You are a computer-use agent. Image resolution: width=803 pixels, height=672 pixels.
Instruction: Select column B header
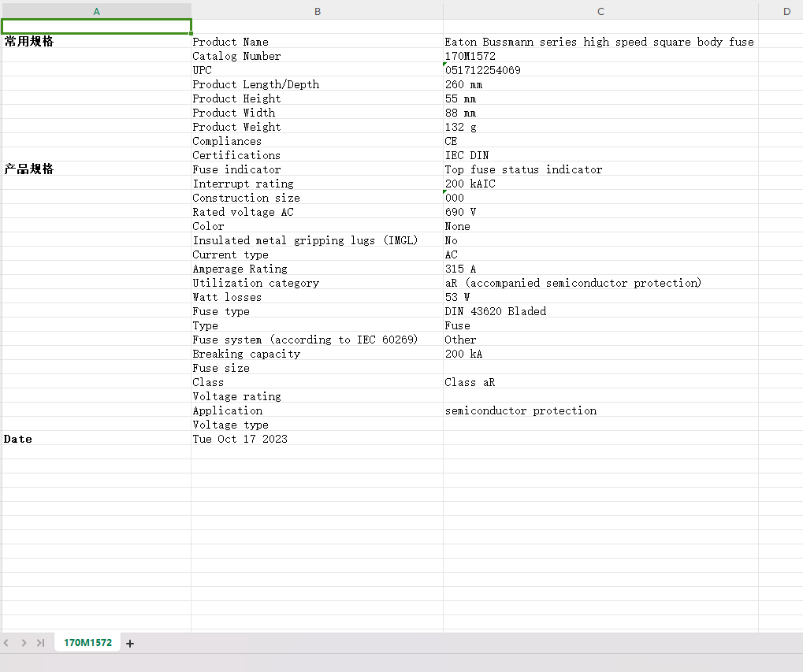(317, 11)
